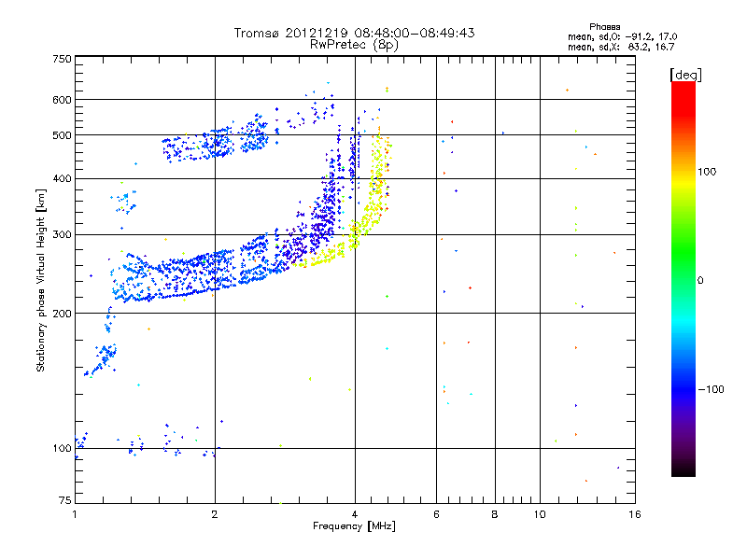Viewport: 747px width, 560px height.
Task: Click the y-axis '300' tick label
Action: [62, 234]
